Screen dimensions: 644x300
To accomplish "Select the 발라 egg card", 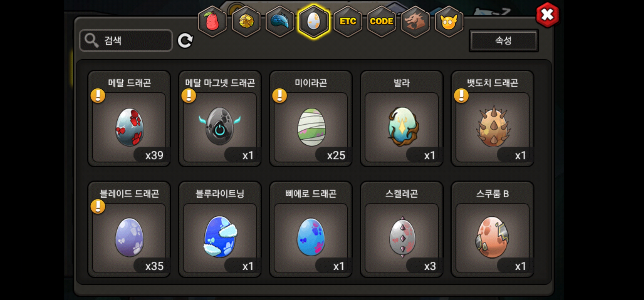I will pos(401,119).
